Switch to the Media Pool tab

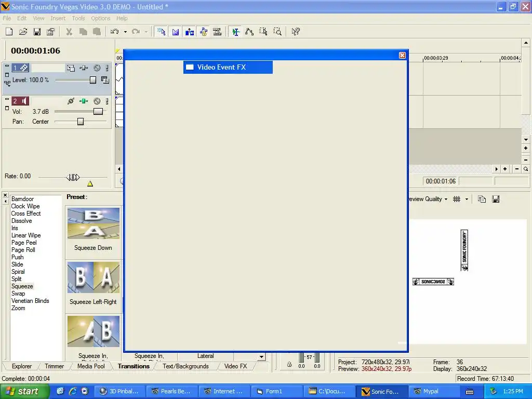tap(91, 366)
